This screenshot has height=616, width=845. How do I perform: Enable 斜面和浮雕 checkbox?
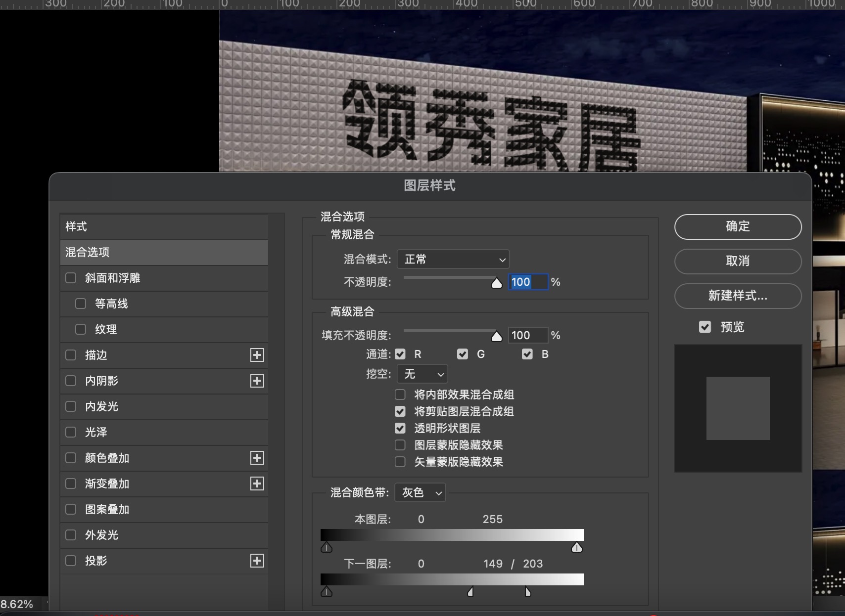coord(71,278)
